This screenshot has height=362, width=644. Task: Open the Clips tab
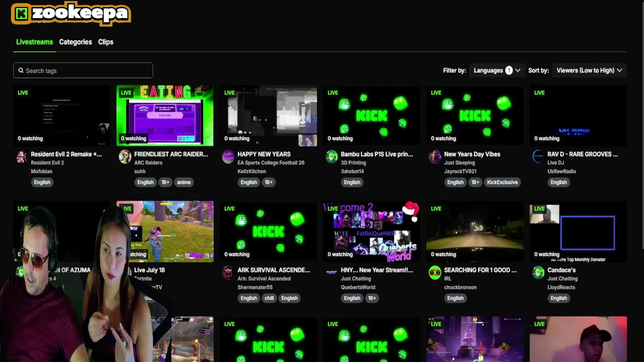106,42
